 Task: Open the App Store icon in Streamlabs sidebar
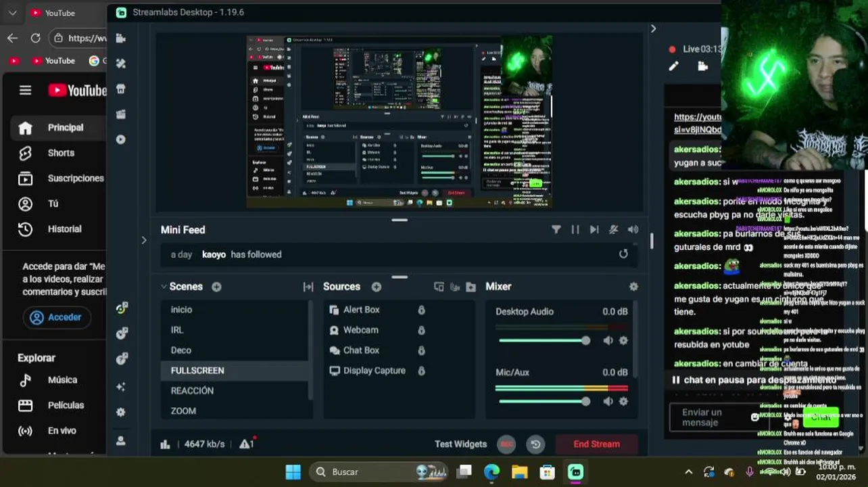click(x=121, y=89)
